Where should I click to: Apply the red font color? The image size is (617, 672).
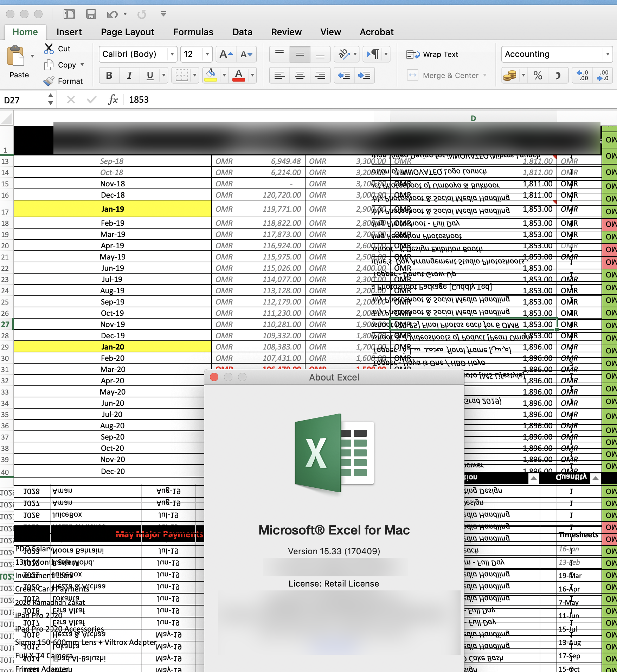pos(239,75)
